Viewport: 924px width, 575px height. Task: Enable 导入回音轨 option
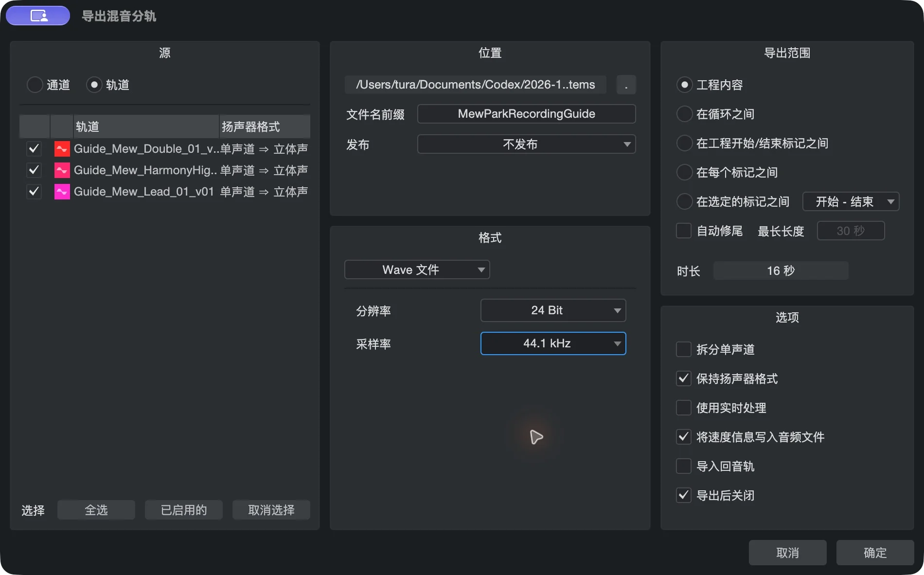point(684,466)
